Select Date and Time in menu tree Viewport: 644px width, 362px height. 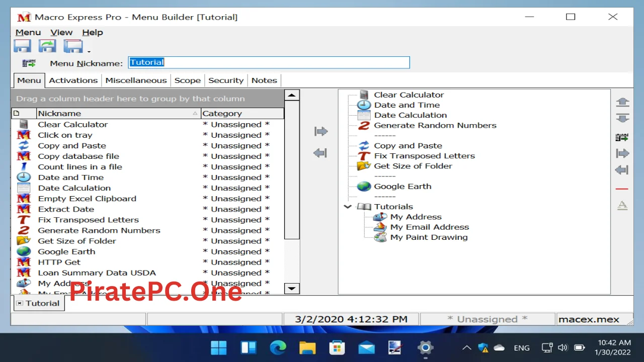(x=407, y=105)
